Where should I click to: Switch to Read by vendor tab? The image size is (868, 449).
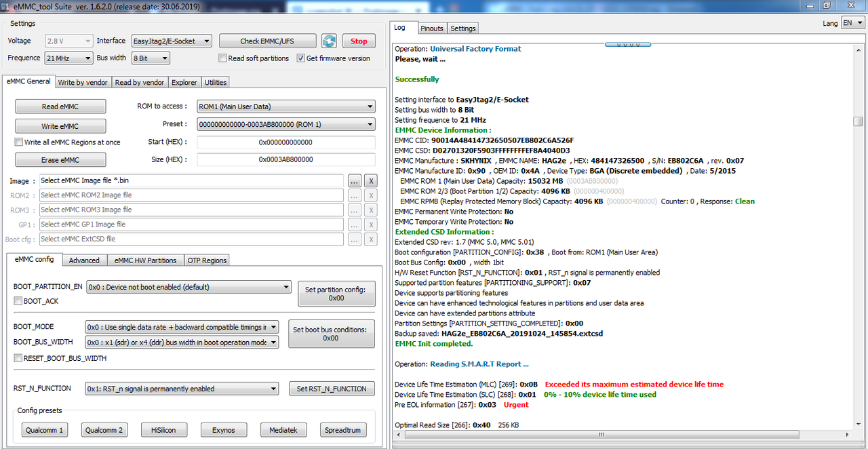(x=140, y=82)
